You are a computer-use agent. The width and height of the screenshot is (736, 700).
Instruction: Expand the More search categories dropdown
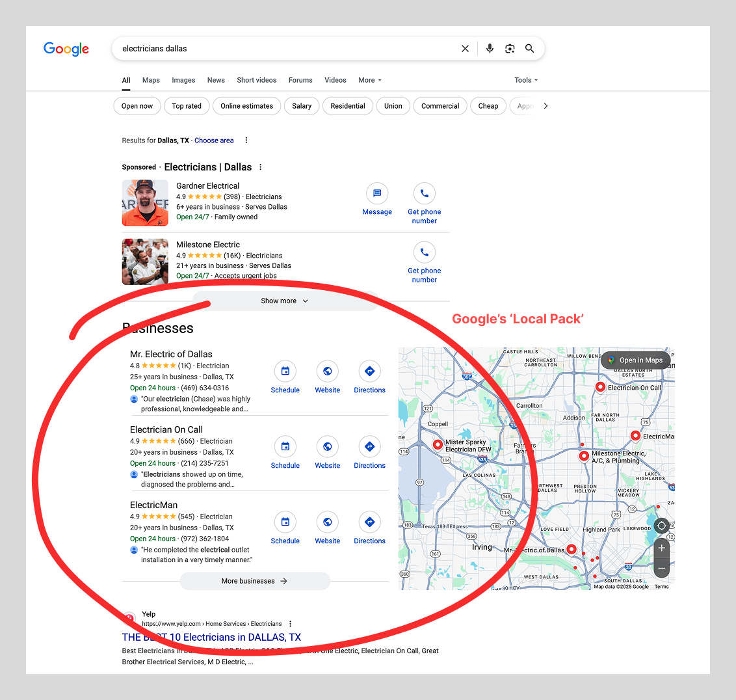(370, 80)
